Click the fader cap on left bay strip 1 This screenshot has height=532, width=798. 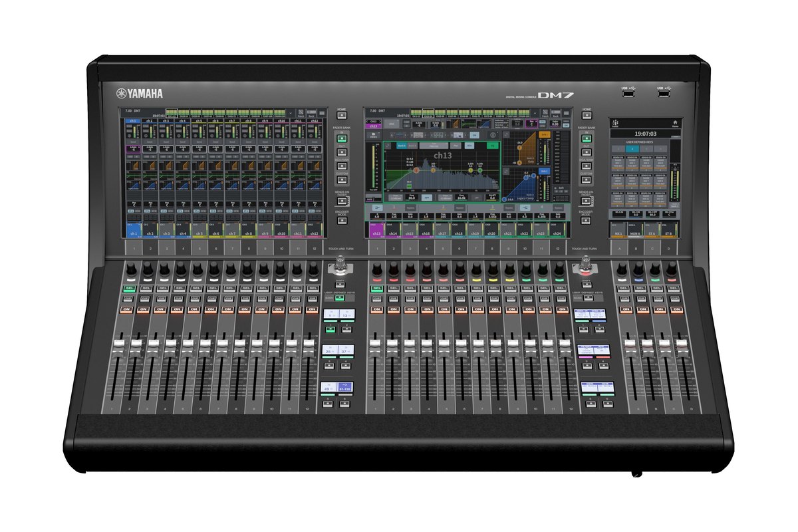pos(118,346)
